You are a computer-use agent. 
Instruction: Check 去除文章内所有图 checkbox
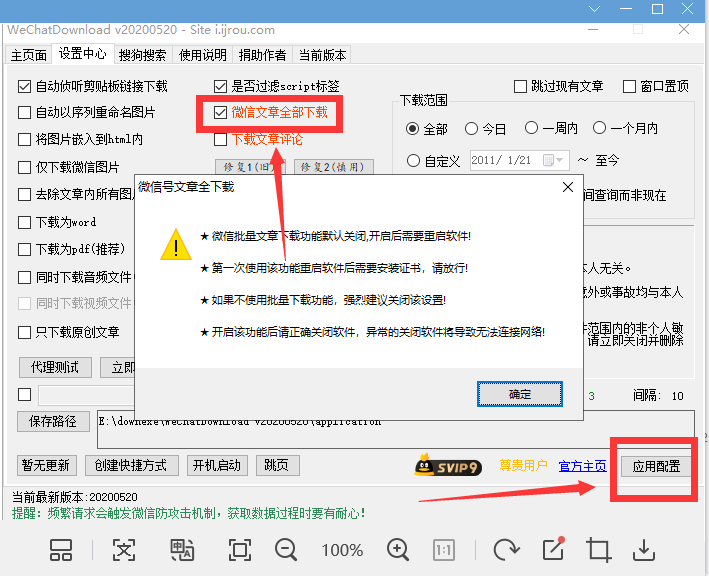pos(24,194)
